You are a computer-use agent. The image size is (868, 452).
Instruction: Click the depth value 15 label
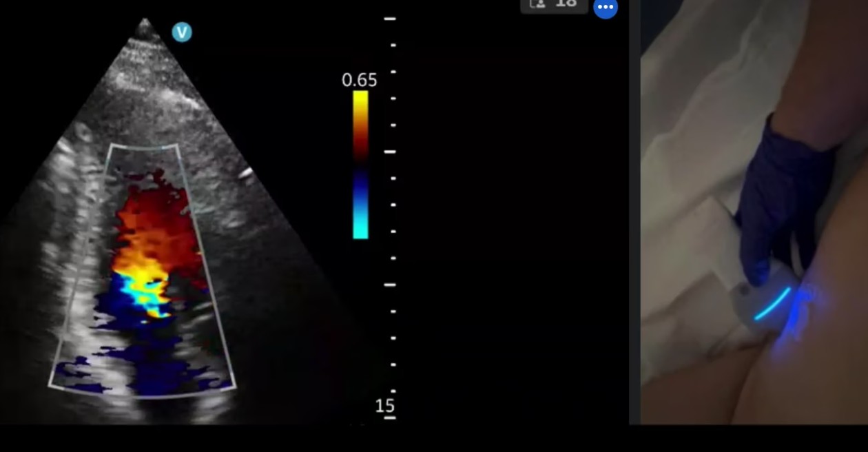click(x=384, y=406)
